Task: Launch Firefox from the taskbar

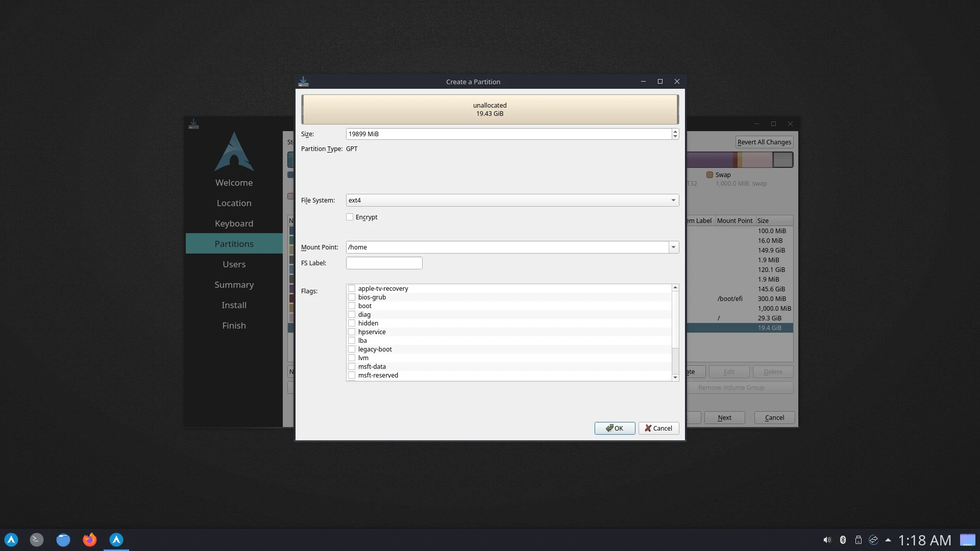Action: 90,540
